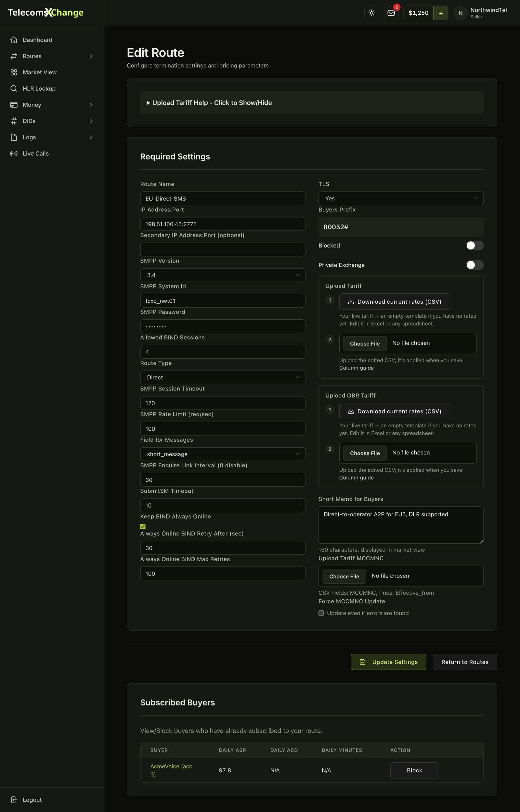Open Column guide link under Upload OBR Tariff

(356, 477)
